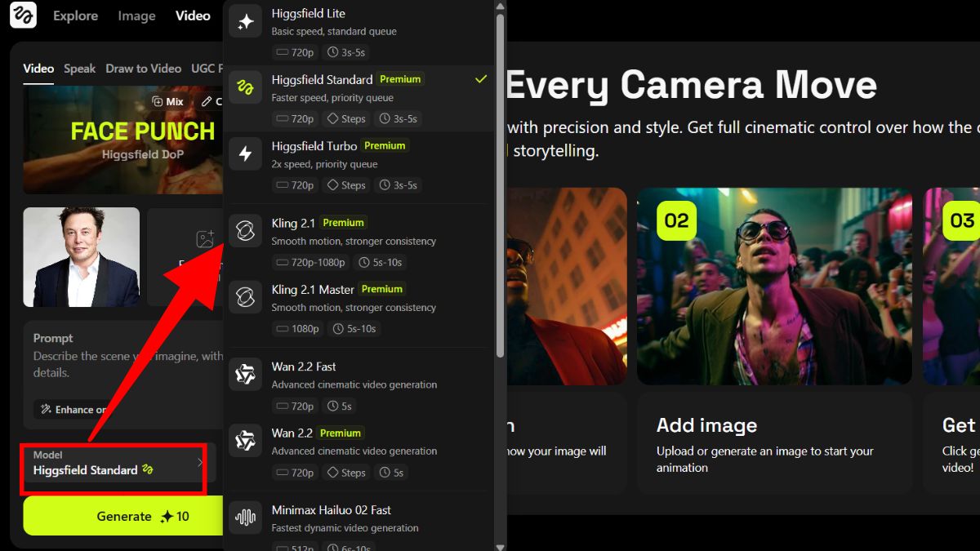This screenshot has width=980, height=551.
Task: Click the Higgsfield Standard model icon
Action: tap(245, 88)
